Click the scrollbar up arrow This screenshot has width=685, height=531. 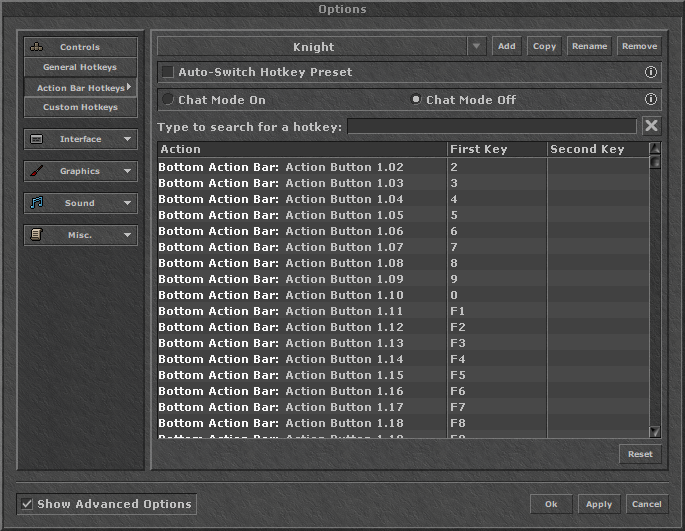pyautogui.click(x=655, y=148)
